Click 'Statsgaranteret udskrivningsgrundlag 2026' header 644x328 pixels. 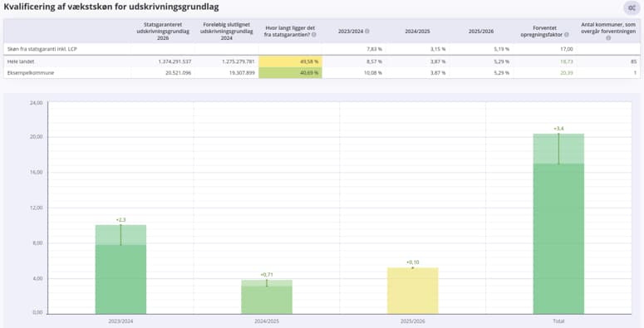pyautogui.click(x=163, y=32)
